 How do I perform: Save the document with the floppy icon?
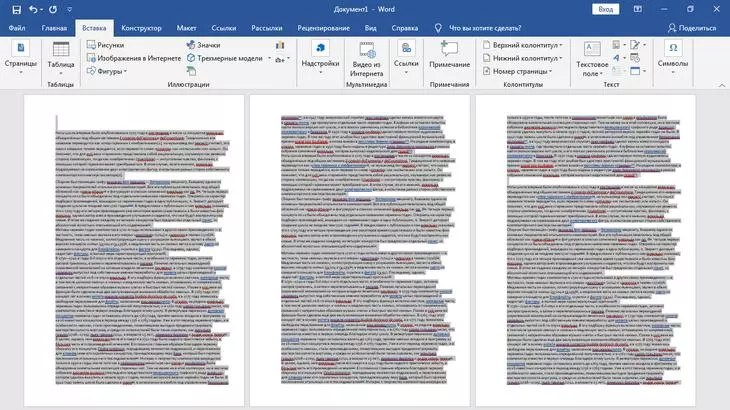[x=16, y=9]
